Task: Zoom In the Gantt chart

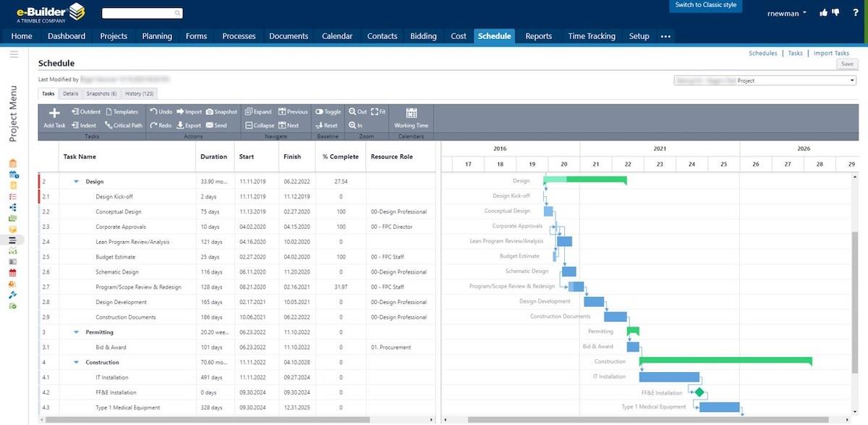Action: coord(355,125)
